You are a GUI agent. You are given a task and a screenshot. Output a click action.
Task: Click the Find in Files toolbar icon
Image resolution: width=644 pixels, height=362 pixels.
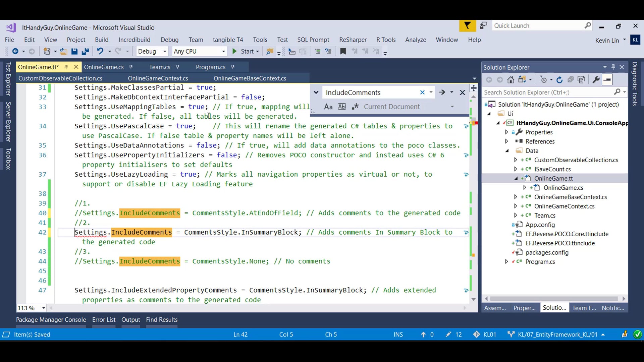pyautogui.click(x=270, y=51)
